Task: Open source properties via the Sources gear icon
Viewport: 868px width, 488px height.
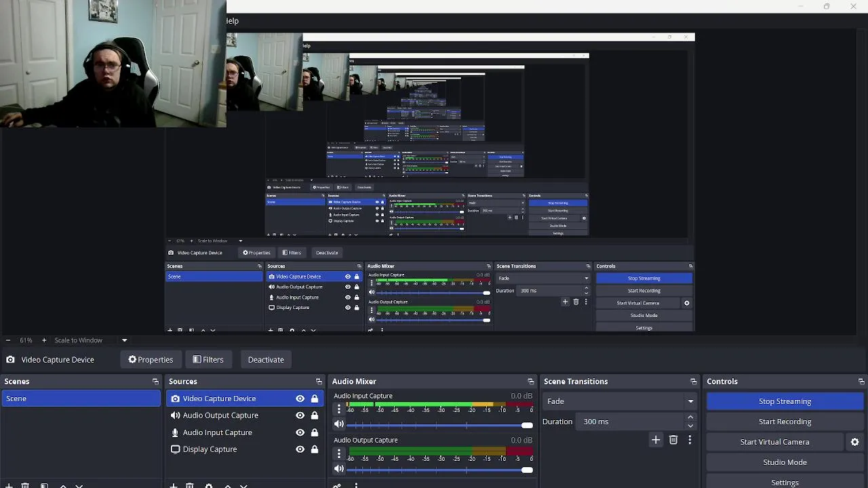Action: (209, 485)
